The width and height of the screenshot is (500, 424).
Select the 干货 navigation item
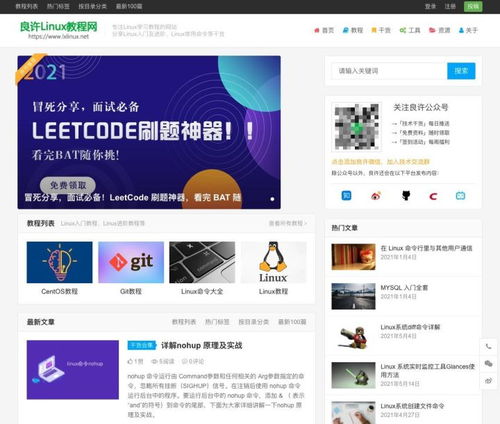(x=381, y=30)
